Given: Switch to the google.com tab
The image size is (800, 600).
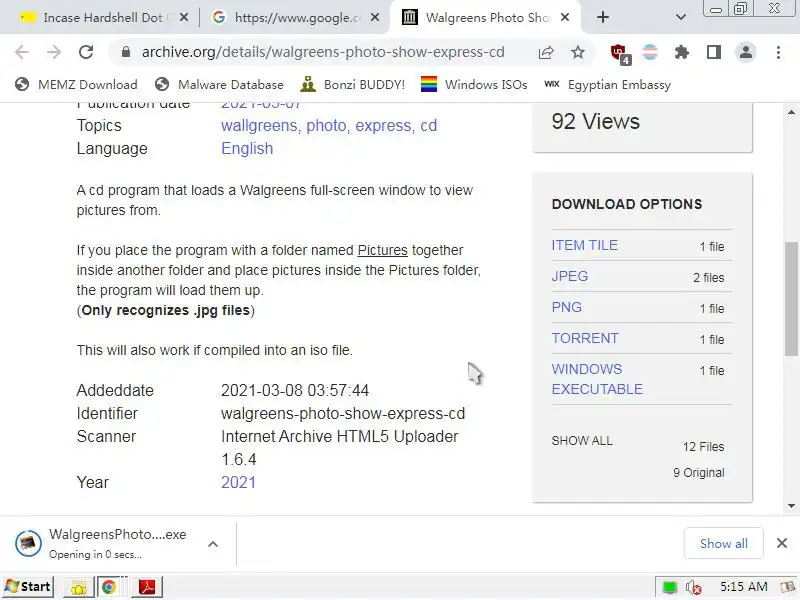Looking at the screenshot, I should [296, 17].
